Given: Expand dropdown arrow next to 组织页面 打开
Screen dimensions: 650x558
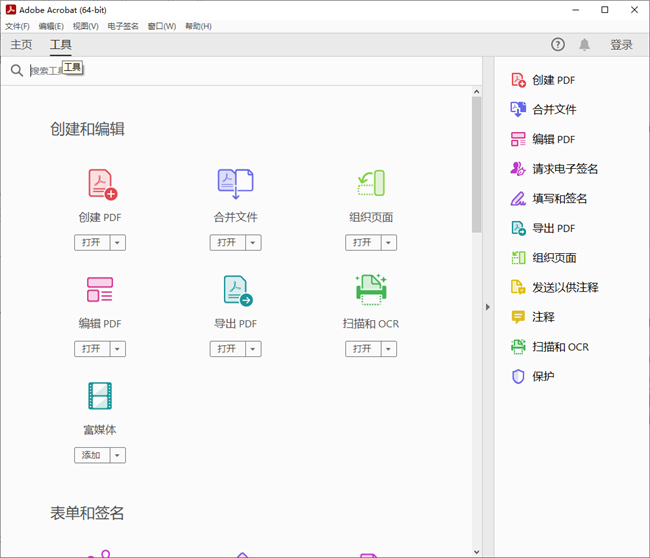Looking at the screenshot, I should point(388,243).
